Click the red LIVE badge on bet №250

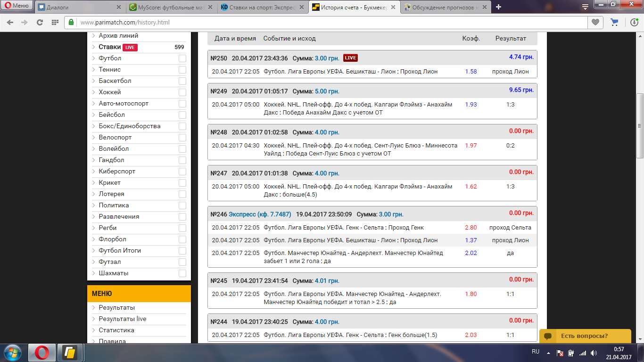350,58
